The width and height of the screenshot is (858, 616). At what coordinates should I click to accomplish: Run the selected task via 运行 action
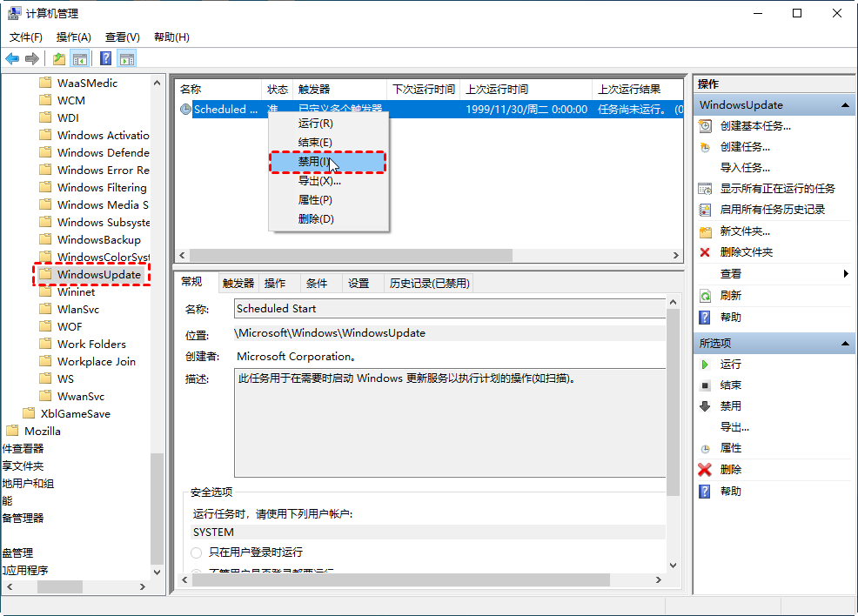729,364
